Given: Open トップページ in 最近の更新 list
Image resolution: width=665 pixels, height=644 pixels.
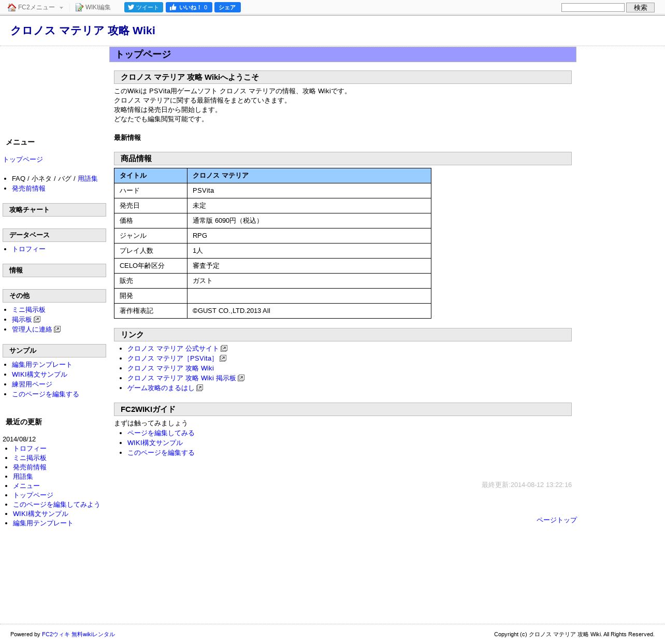Looking at the screenshot, I should 33,495.
